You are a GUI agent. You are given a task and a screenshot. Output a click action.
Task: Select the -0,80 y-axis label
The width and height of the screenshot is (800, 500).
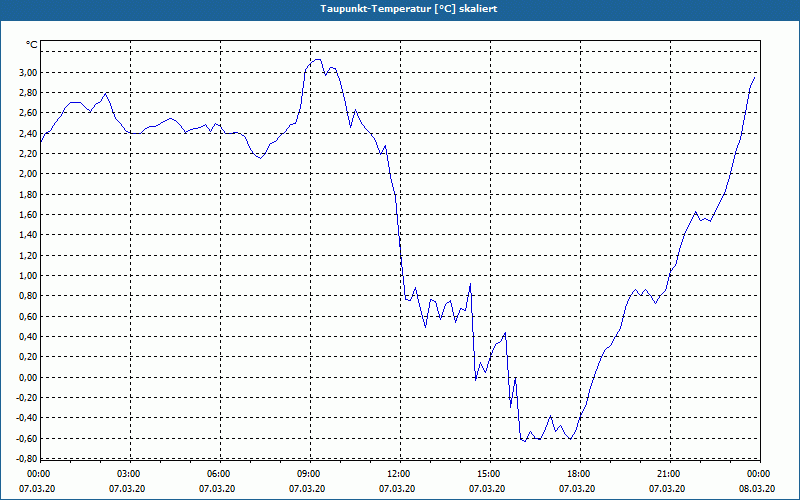click(27, 459)
